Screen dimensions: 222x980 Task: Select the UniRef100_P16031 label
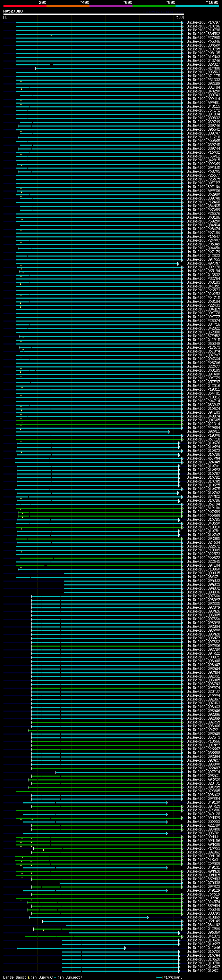click(203, 860)
